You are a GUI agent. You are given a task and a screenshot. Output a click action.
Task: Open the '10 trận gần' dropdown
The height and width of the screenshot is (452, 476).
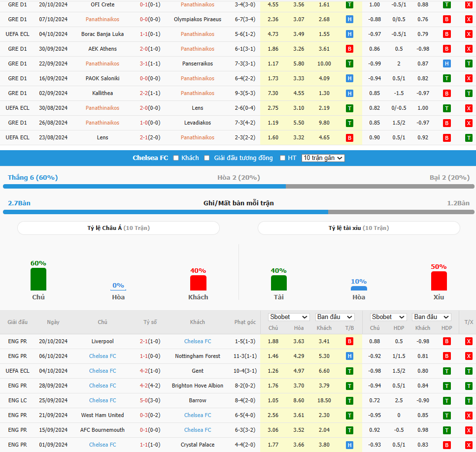point(323,158)
